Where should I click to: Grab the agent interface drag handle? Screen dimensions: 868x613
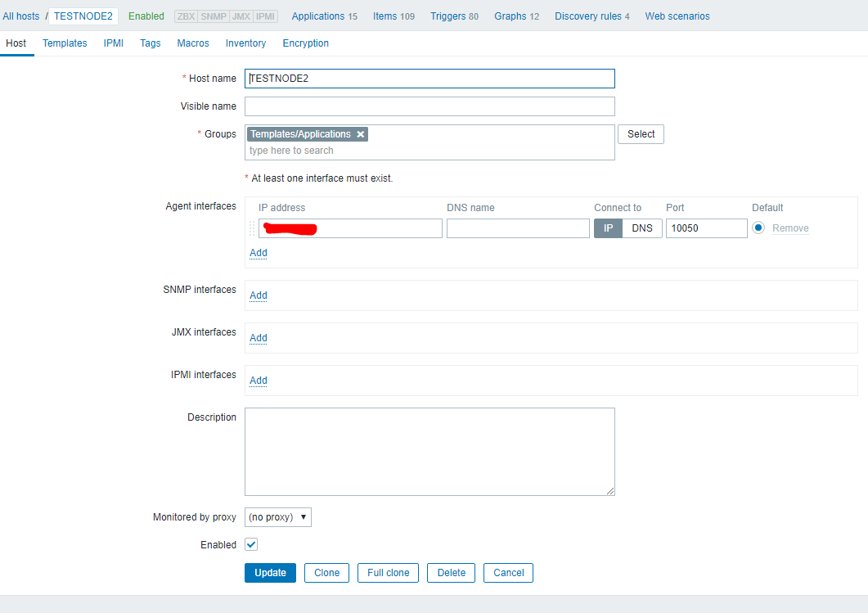pyautogui.click(x=252, y=228)
